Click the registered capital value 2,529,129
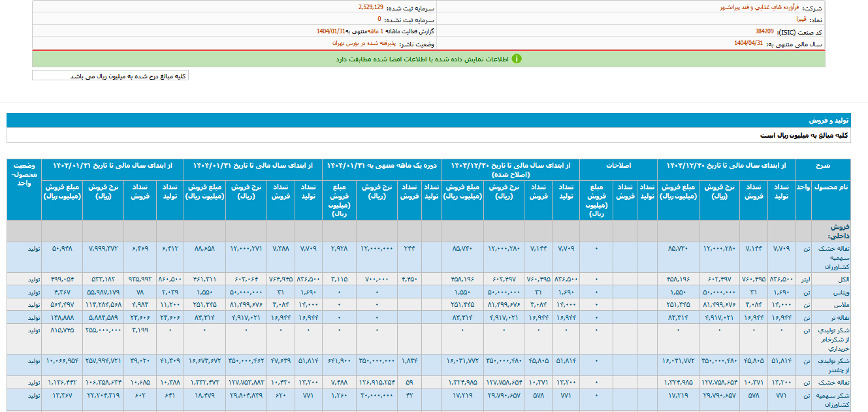Viewport: 868px width, 412px height. click(370, 7)
